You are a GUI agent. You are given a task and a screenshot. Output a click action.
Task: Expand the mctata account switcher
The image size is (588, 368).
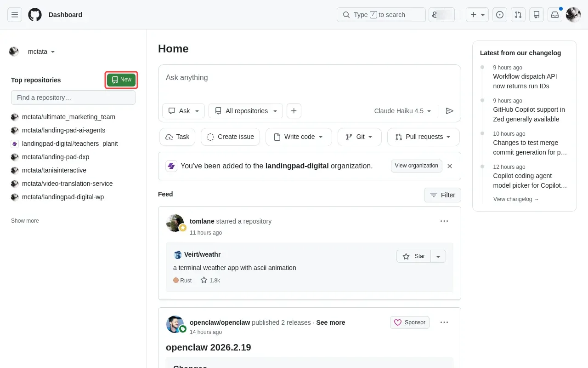click(41, 52)
